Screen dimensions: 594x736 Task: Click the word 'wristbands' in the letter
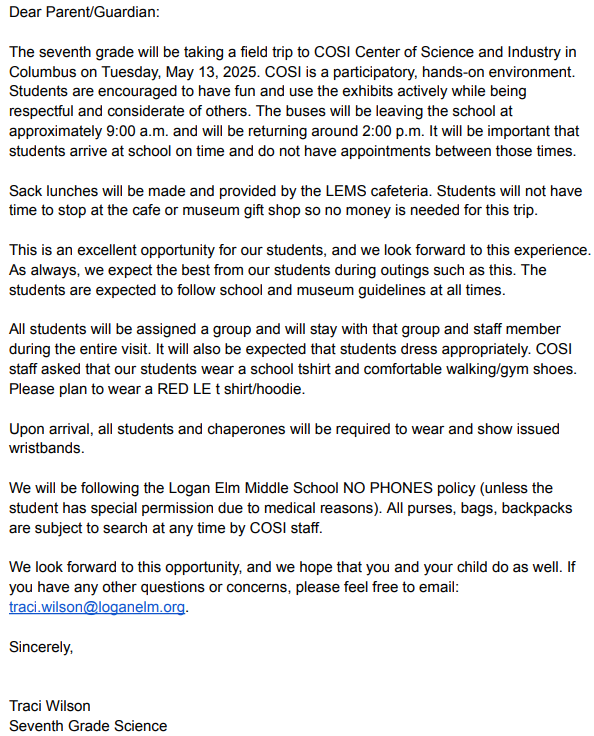(46, 448)
